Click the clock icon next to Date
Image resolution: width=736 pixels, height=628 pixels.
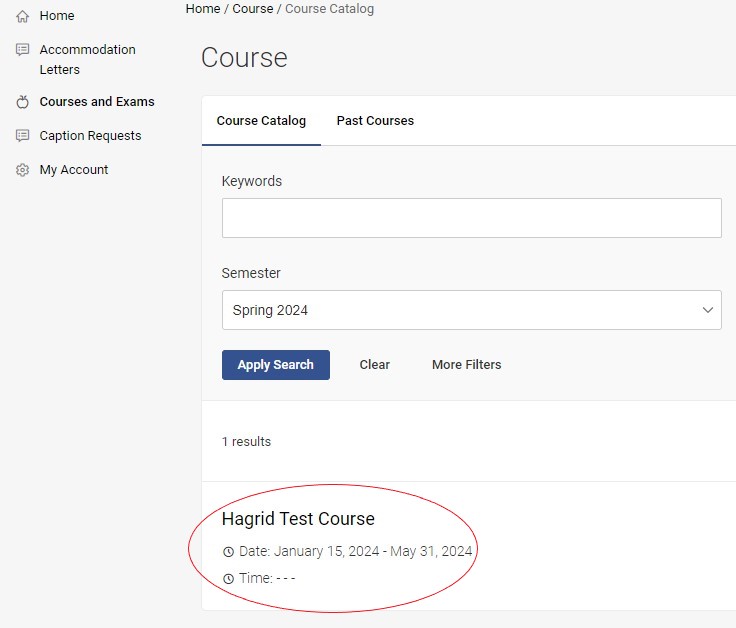point(228,551)
